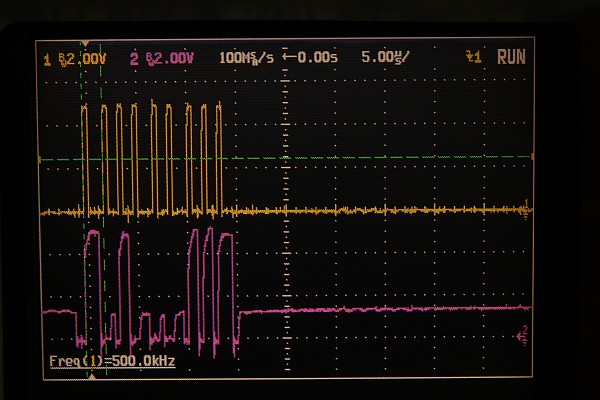Viewport: 600px width, 400px height.
Task: Click the first orange clock pulse
Action: 85,150
